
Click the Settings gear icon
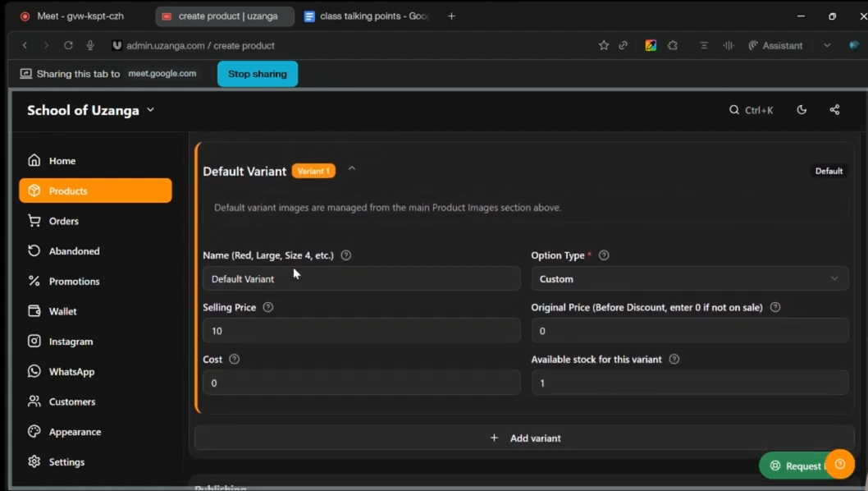pyautogui.click(x=34, y=461)
